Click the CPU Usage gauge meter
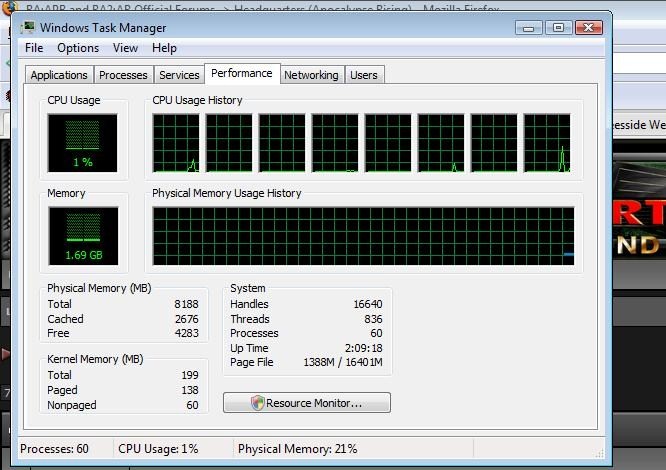The height and width of the screenshot is (470, 666). click(x=82, y=142)
